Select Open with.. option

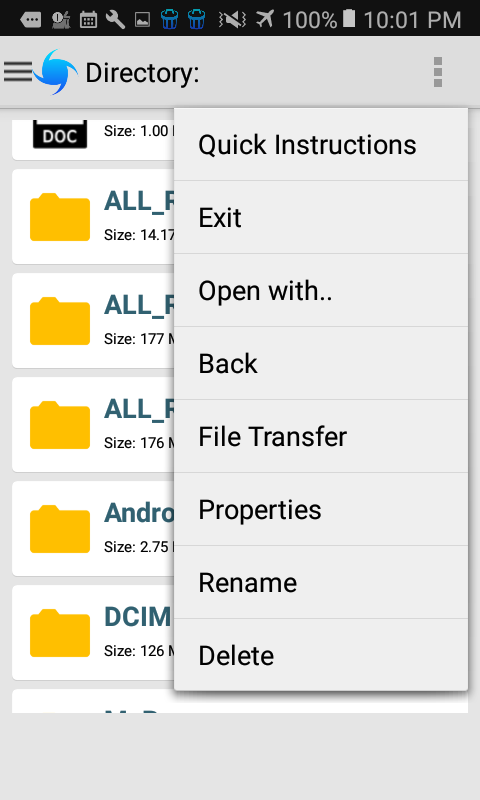[x=321, y=290]
